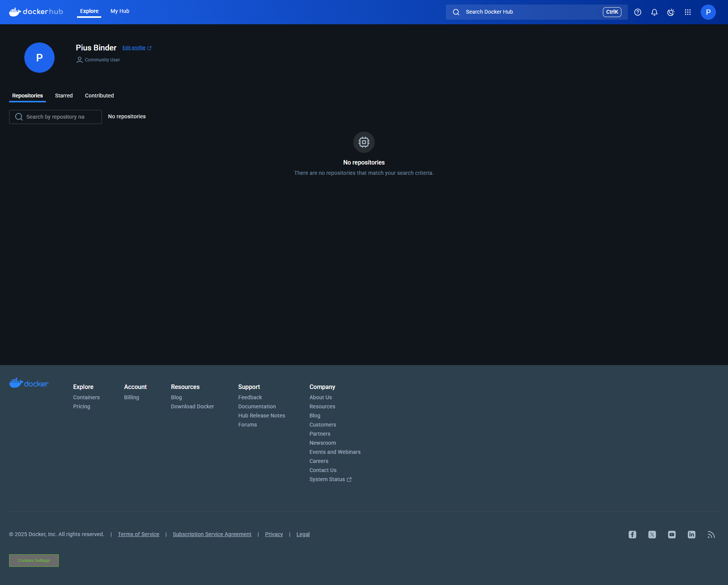Focus the Search by repository name field

pos(56,117)
